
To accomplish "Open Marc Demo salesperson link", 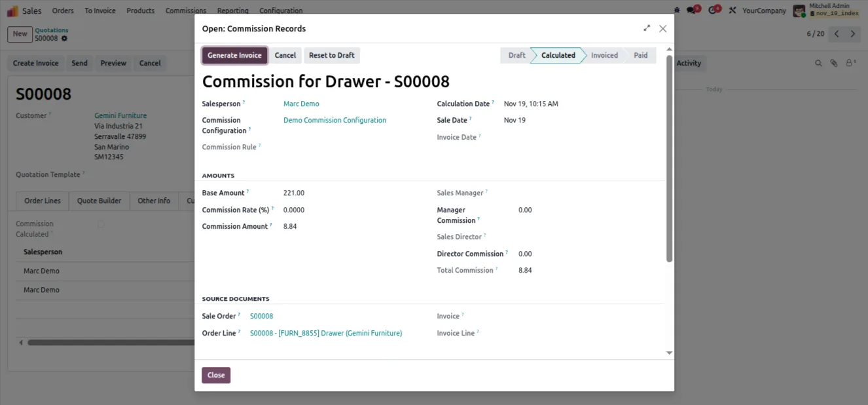I will click(x=301, y=104).
